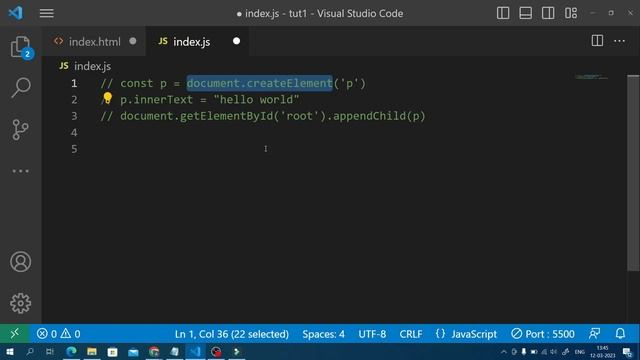Show additional views ellipsis in activity bar

click(x=20, y=171)
